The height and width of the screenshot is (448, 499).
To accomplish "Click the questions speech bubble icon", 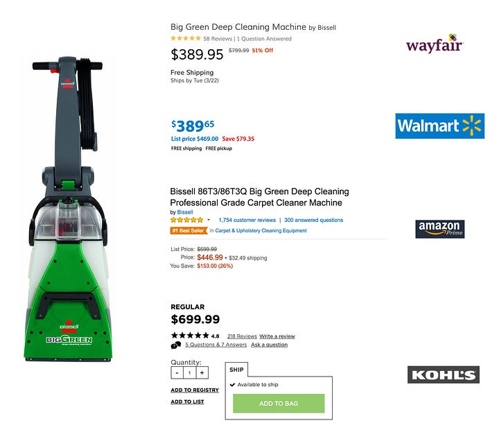I will coord(175,345).
